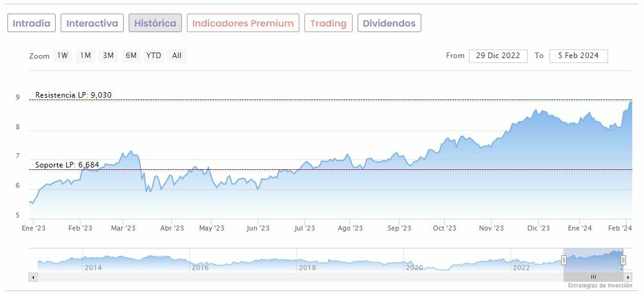Select the YTD zoom option
Image resolution: width=644 pixels, height=296 pixels.
pyautogui.click(x=153, y=56)
